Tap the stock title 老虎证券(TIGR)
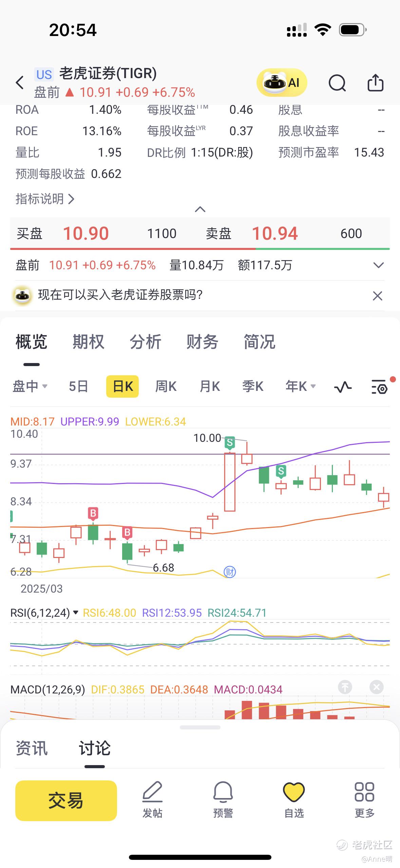The image size is (400, 868). coord(108,73)
